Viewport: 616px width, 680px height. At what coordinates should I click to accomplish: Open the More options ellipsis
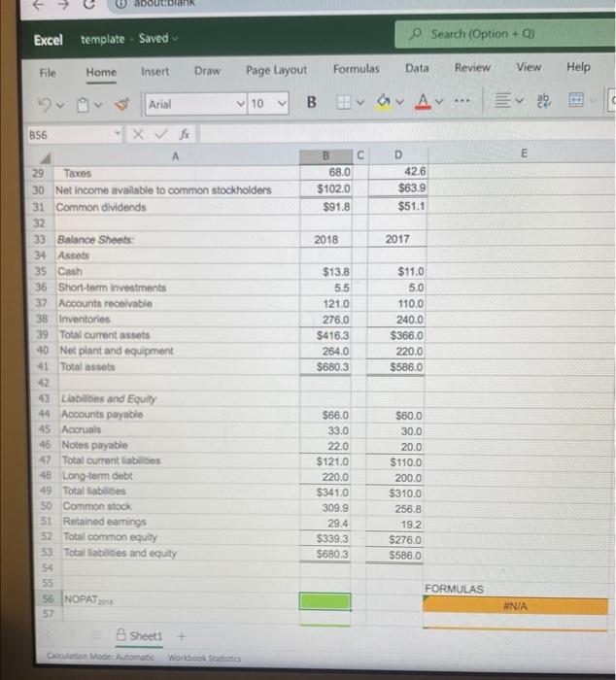tap(462, 101)
